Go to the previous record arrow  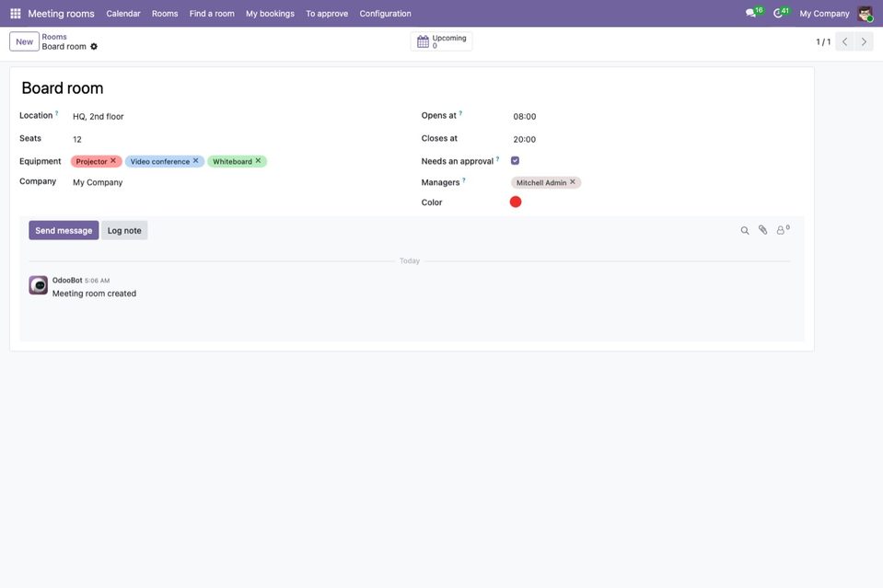click(844, 41)
